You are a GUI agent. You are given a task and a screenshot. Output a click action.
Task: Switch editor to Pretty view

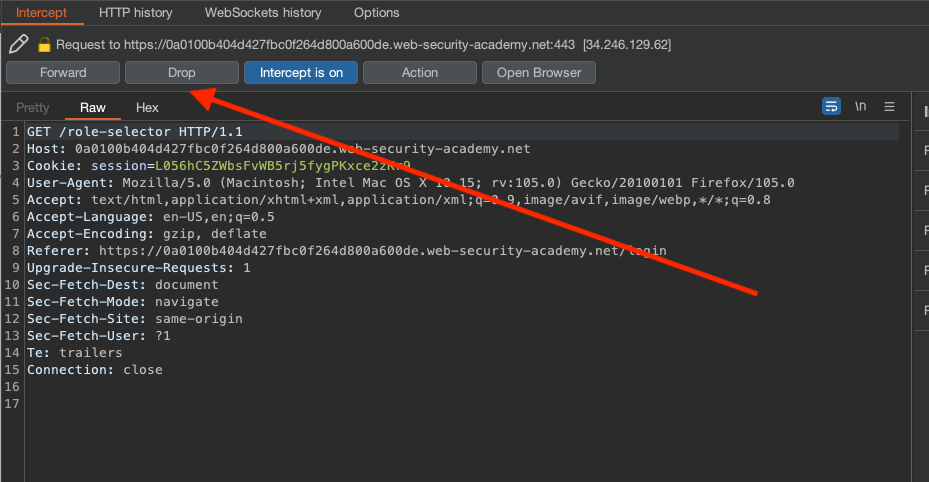click(32, 108)
